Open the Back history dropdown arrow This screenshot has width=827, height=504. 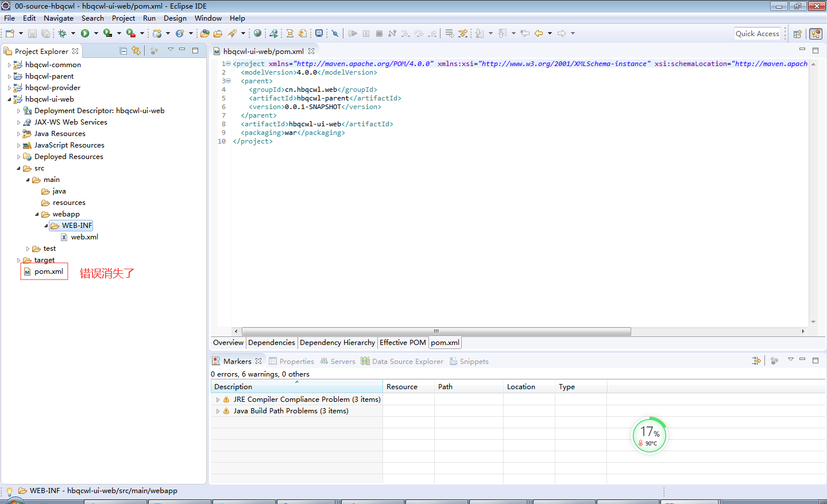[x=550, y=33]
